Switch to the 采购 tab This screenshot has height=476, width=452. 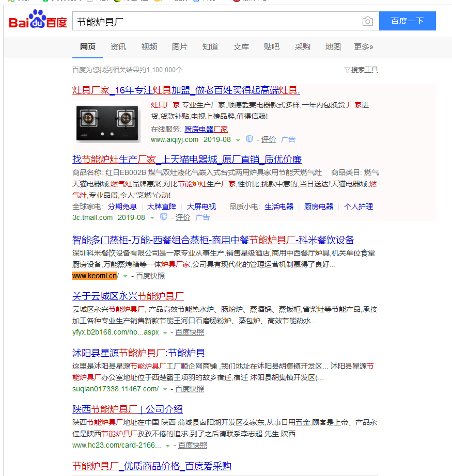(302, 47)
